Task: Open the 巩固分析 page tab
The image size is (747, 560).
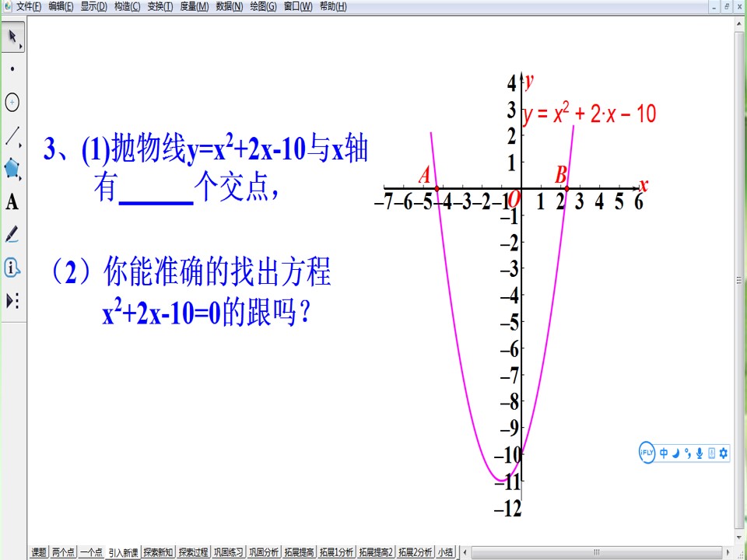Action: pyautogui.click(x=264, y=552)
